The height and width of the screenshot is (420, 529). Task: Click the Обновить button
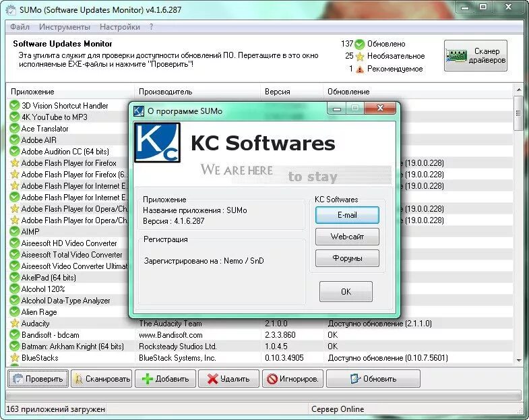[x=373, y=379]
